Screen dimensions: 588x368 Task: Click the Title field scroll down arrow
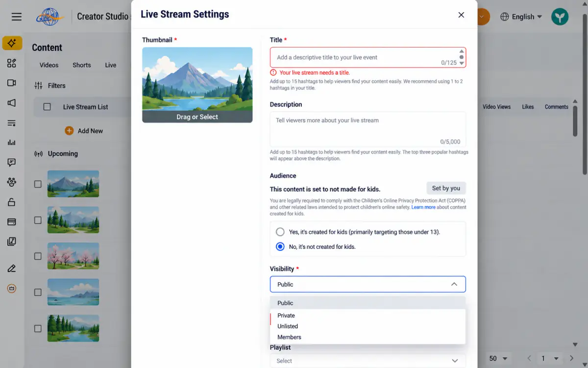pyautogui.click(x=462, y=63)
